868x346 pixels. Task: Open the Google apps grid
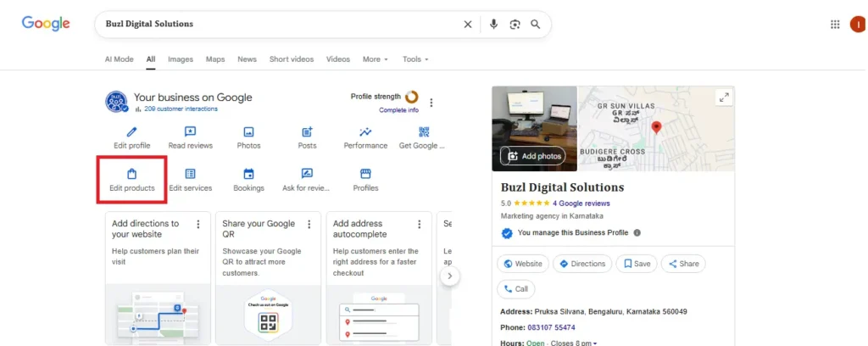click(x=835, y=25)
